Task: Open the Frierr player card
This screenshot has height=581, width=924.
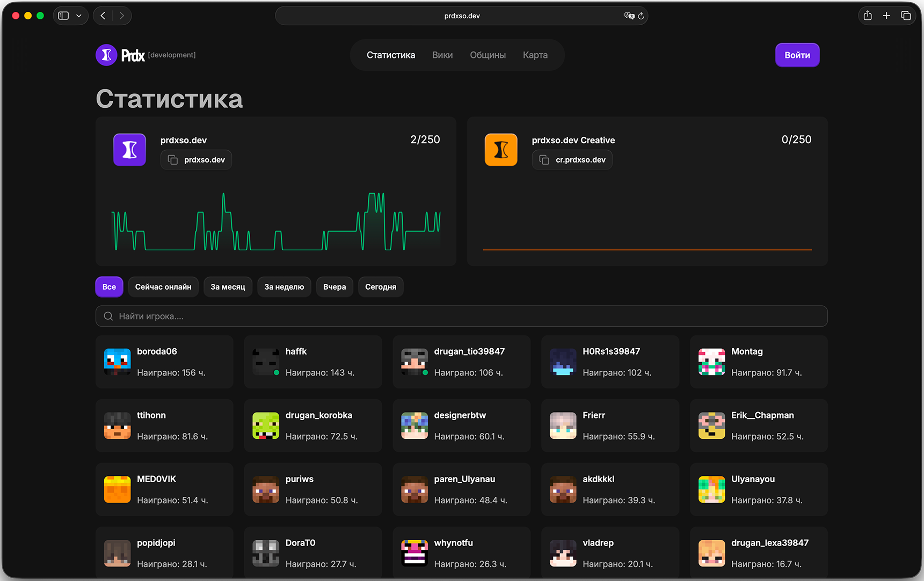Action: (610, 425)
